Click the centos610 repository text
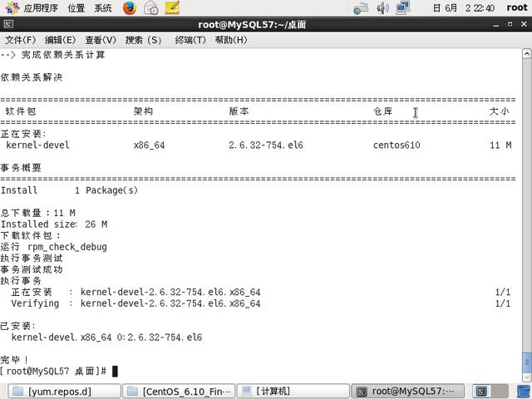 [x=397, y=145]
